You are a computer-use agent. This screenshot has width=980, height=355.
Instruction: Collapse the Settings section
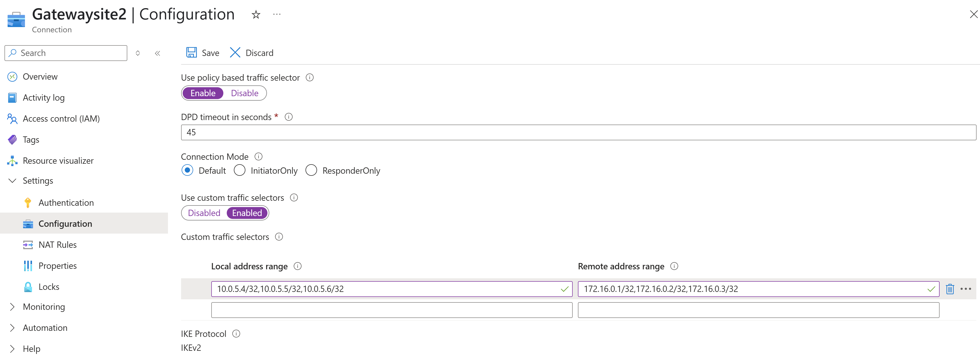pos(12,181)
